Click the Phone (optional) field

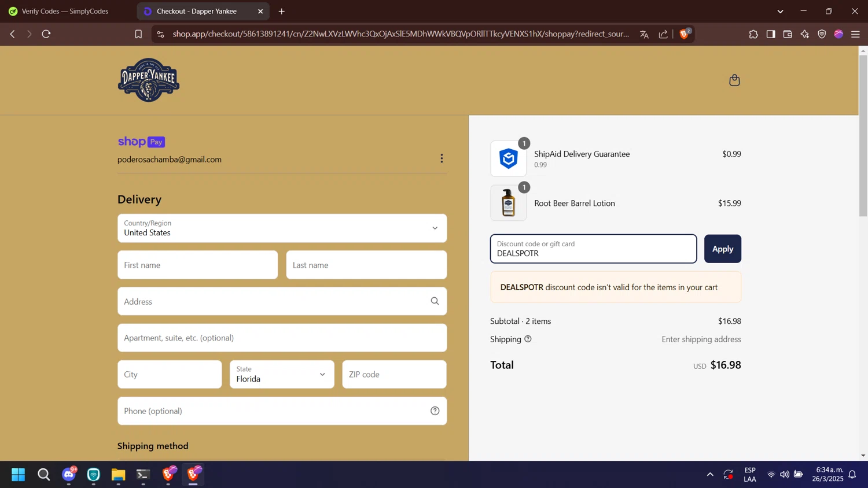pos(282,411)
